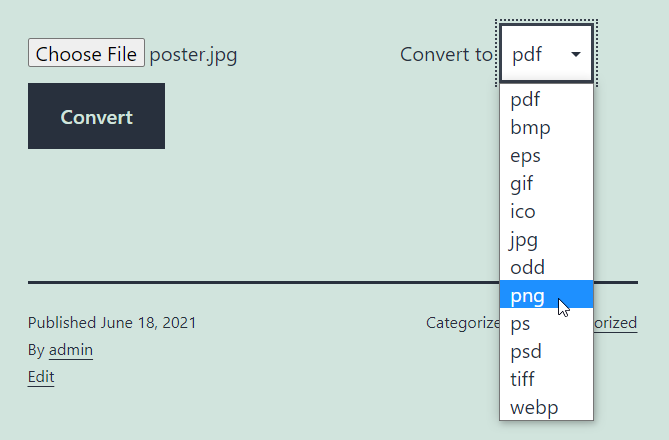
Task: Choose psd as the output format
Action: tap(546, 351)
